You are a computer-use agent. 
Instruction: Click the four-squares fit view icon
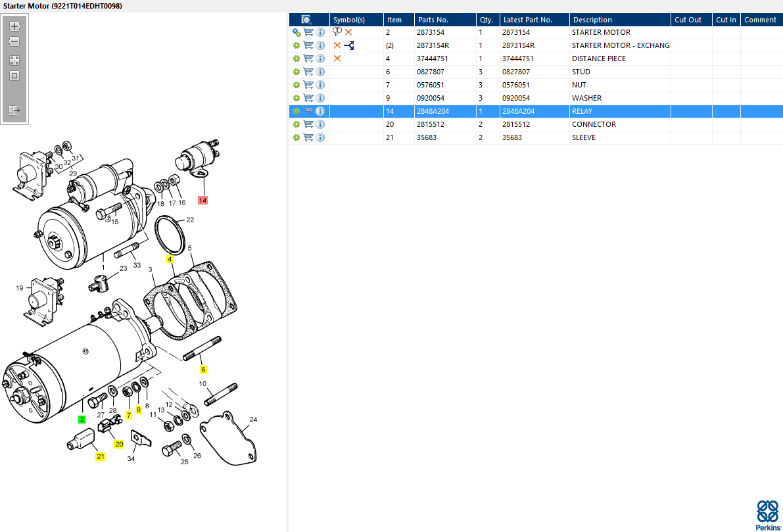(14, 60)
